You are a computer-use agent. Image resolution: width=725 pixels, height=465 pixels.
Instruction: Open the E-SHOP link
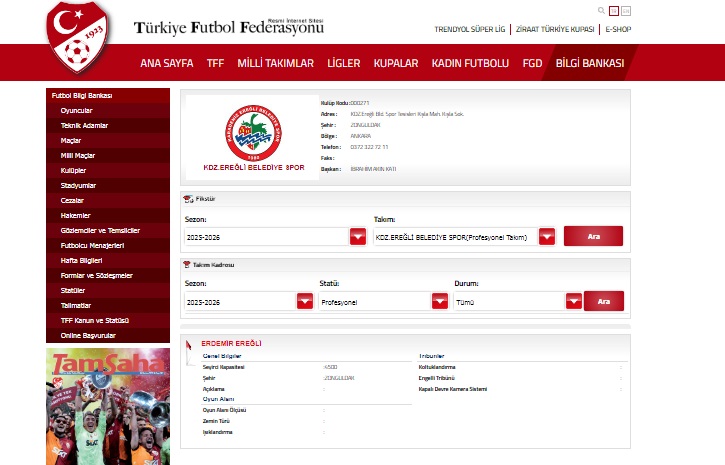tap(618, 29)
